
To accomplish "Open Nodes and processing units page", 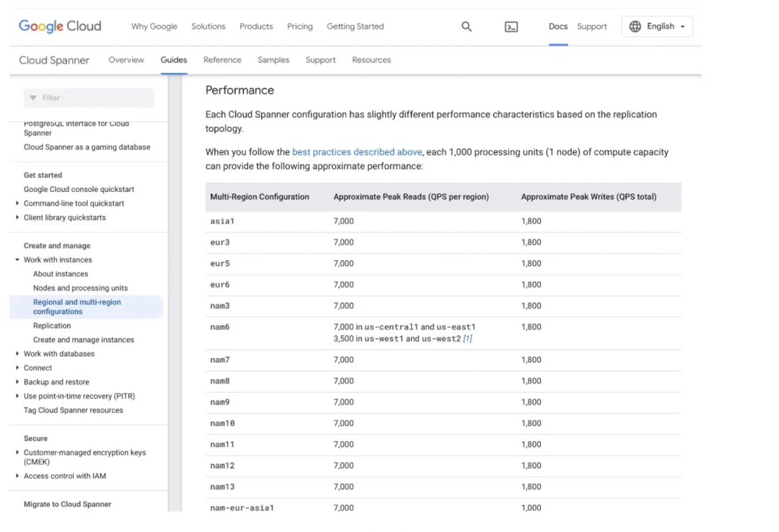I will pos(80,288).
